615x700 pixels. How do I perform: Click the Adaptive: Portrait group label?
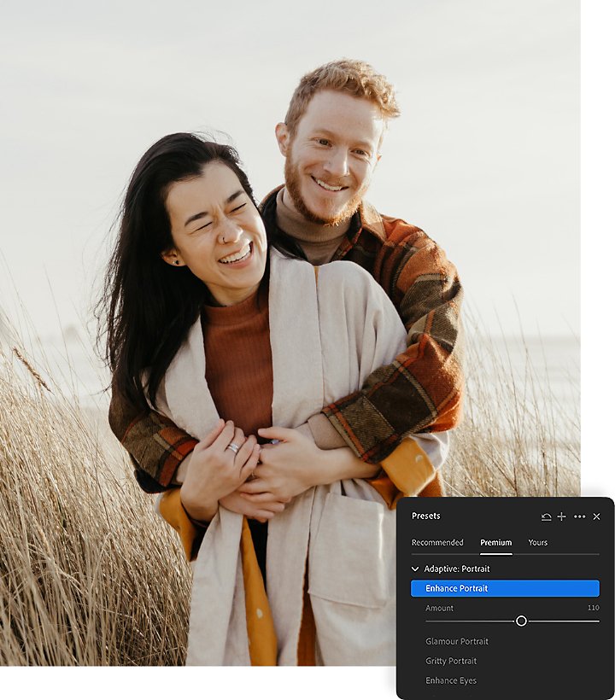(457, 569)
